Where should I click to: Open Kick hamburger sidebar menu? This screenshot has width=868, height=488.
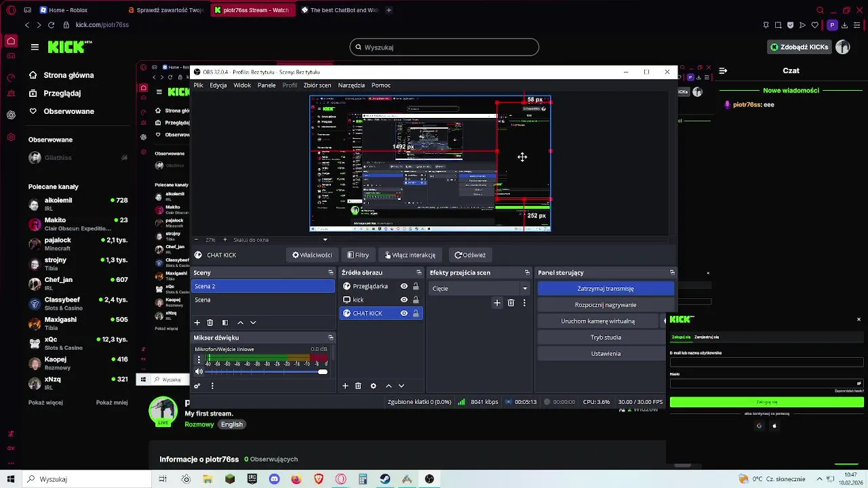pyautogui.click(x=35, y=47)
